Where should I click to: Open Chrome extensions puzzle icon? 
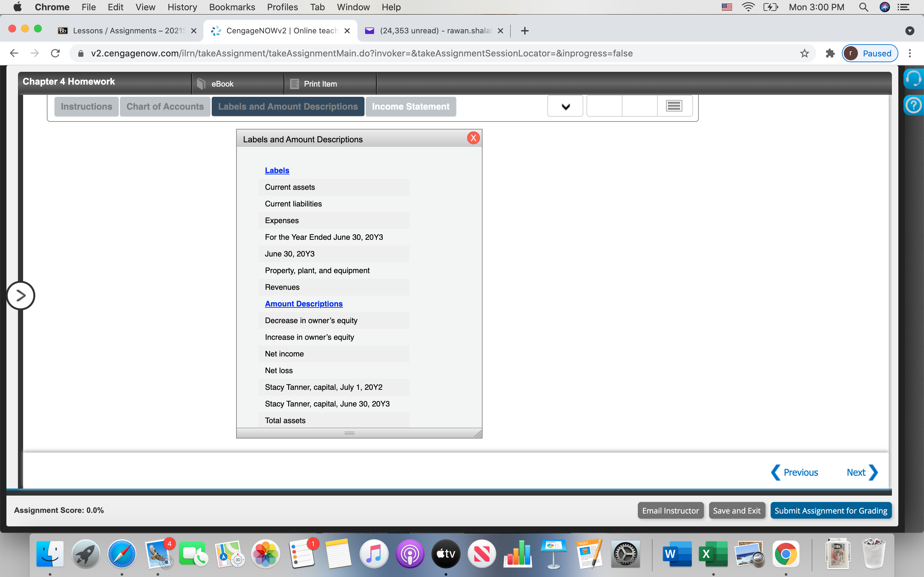(830, 54)
